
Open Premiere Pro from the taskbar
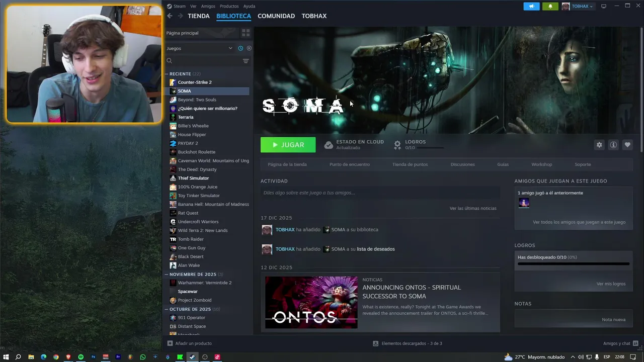pyautogui.click(x=118, y=357)
